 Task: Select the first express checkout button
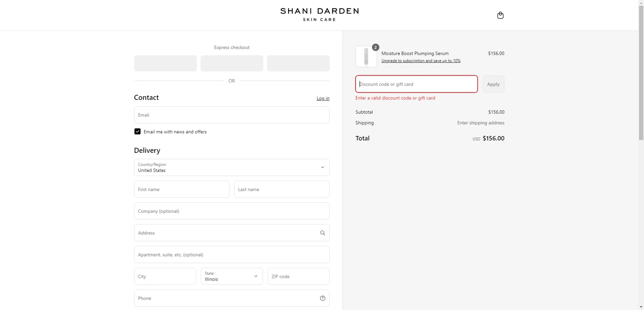tap(165, 63)
